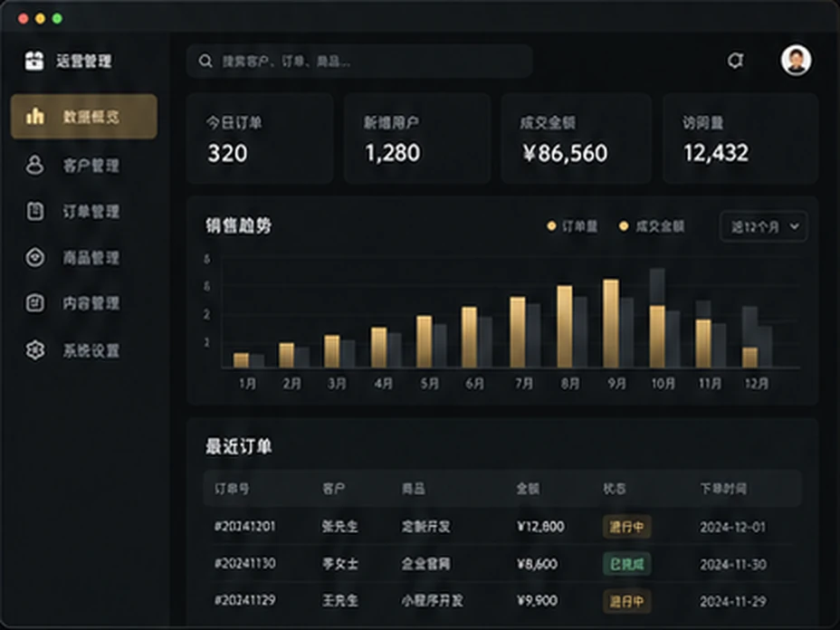The width and height of the screenshot is (840, 630).
Task: Click the chevron on the 近12个月 selector
Action: click(x=795, y=226)
